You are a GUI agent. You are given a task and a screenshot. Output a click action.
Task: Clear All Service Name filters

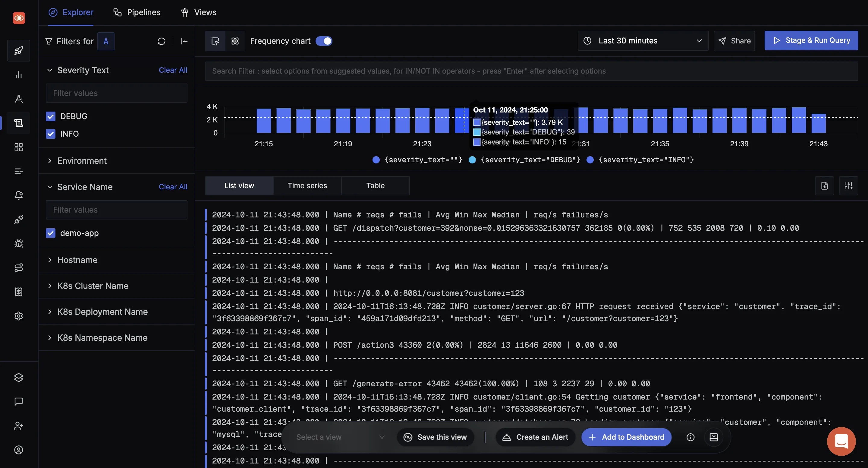point(173,187)
